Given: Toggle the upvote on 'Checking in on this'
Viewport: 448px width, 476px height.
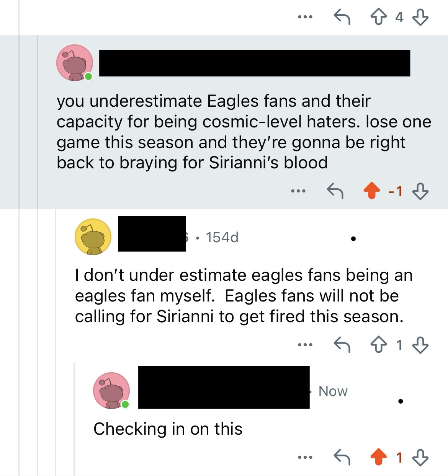Looking at the screenshot, I should point(378,457).
